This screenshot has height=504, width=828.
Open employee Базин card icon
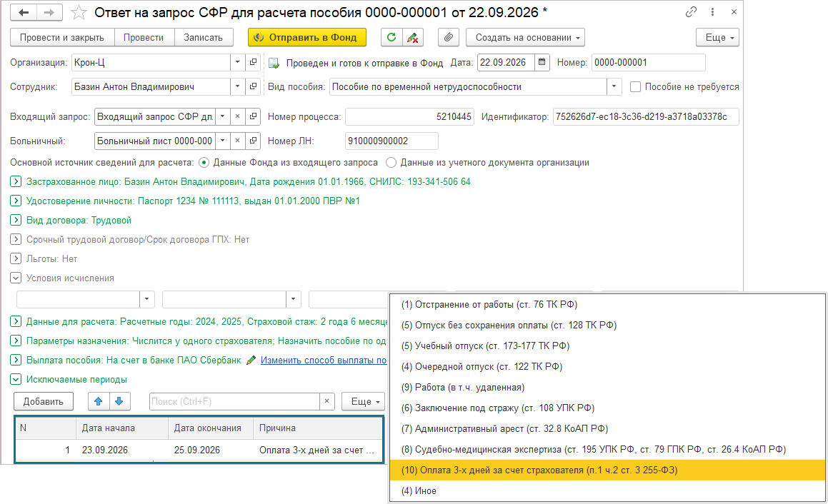click(x=254, y=86)
